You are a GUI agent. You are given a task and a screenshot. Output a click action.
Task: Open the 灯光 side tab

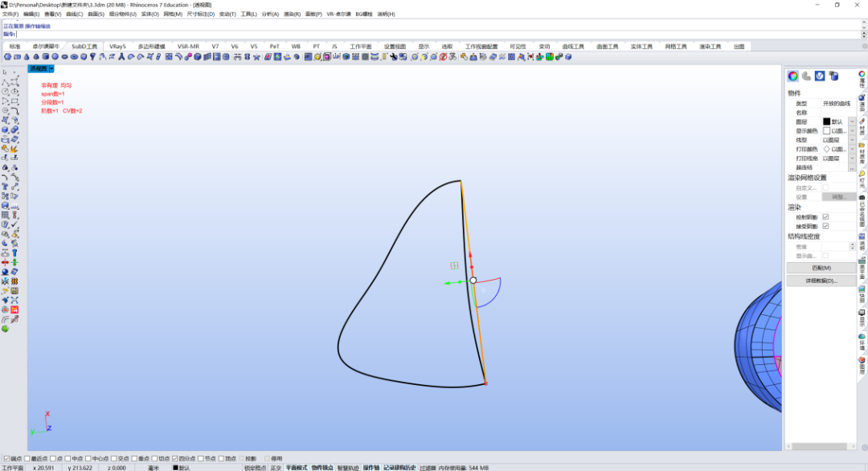pos(862,180)
